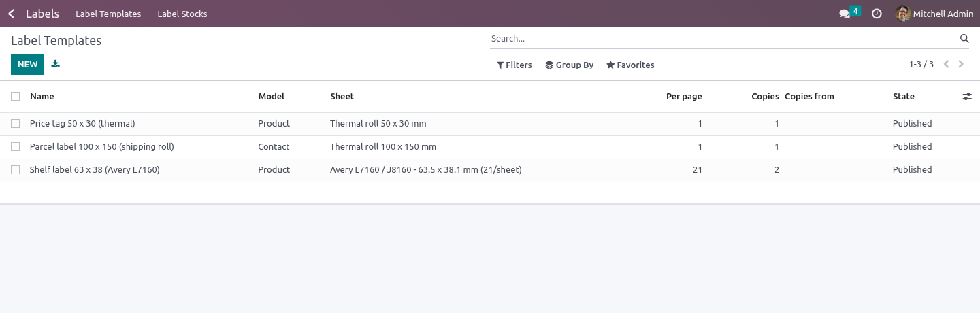Sort by the Name column header

pyautogui.click(x=42, y=97)
